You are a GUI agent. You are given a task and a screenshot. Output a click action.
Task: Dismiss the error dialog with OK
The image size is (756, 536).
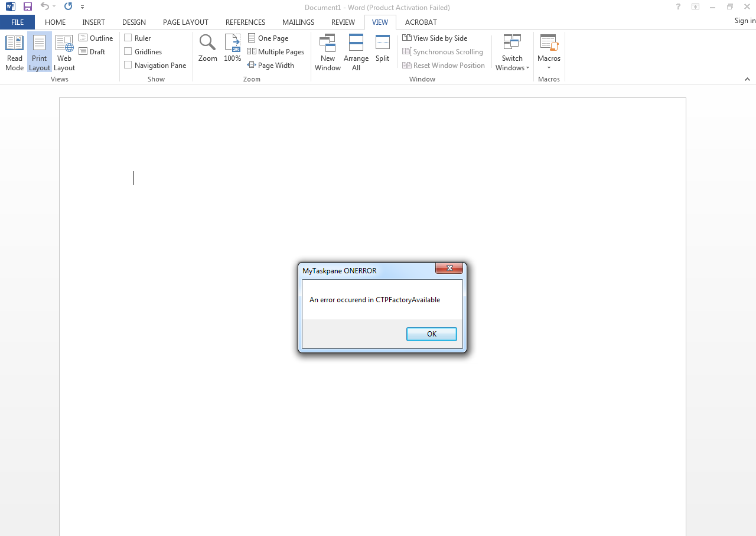point(431,334)
